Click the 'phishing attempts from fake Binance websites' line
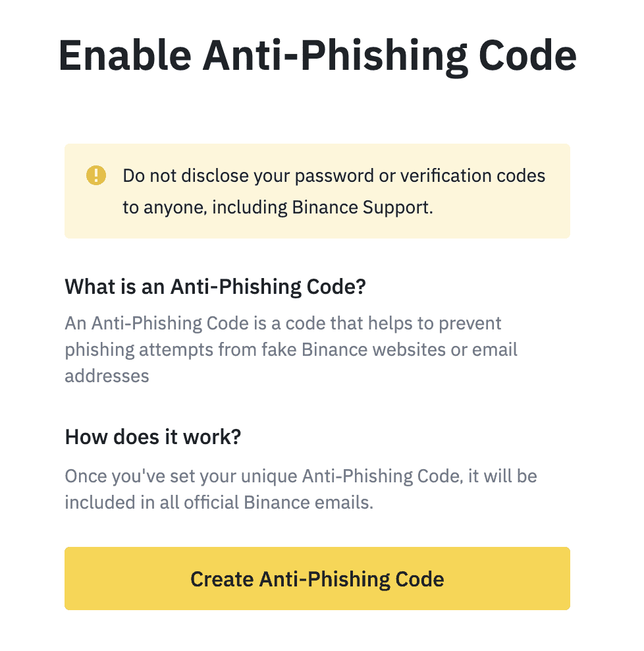 [291, 350]
